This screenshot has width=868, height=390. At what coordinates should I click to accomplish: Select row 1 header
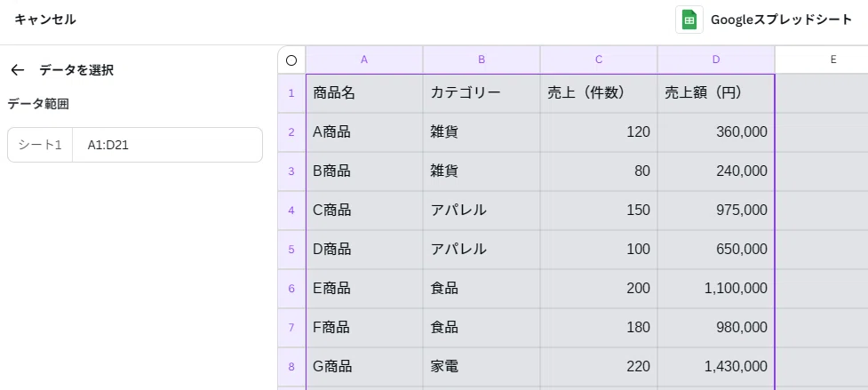[x=291, y=93]
